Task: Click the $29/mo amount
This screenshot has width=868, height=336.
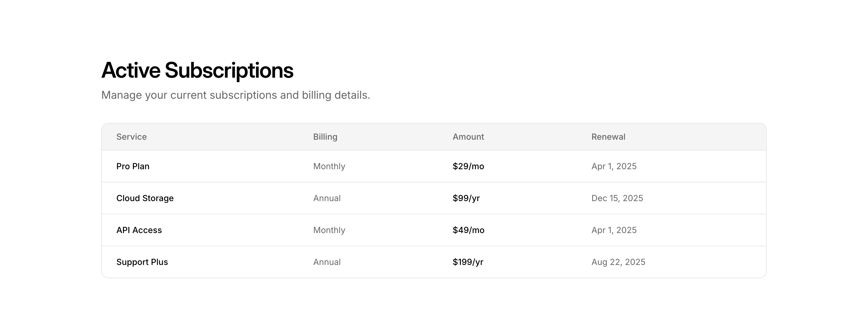Action: (468, 166)
